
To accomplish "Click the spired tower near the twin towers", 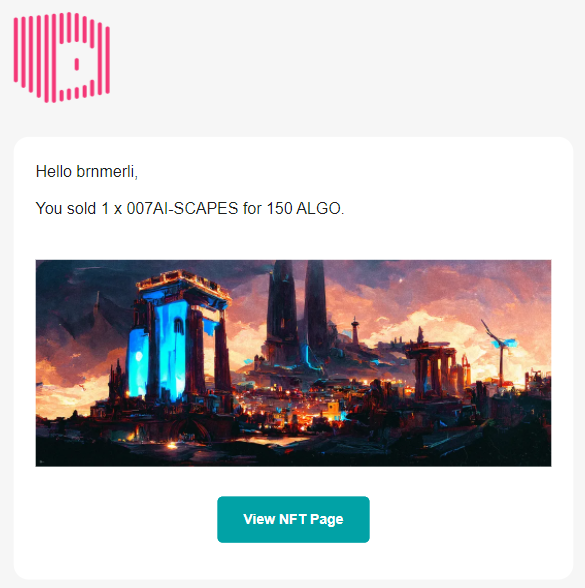I will (355, 330).
